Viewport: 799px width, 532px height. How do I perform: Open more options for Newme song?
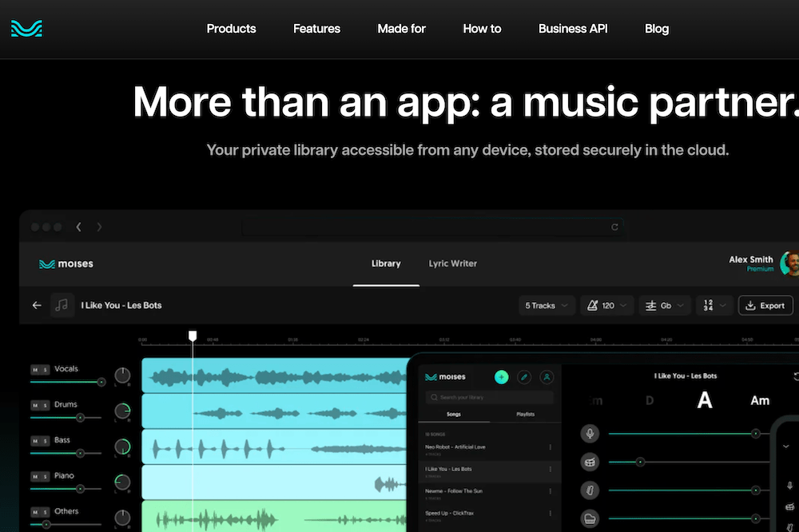tap(551, 491)
